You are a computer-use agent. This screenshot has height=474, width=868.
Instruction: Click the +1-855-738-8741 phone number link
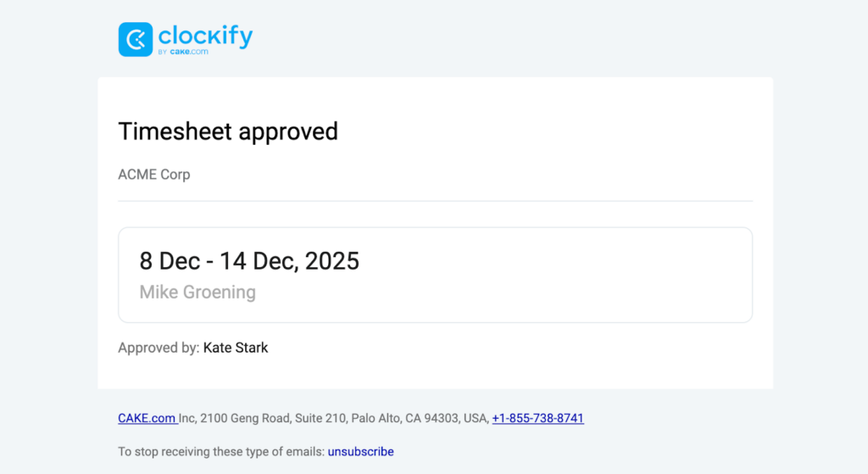click(x=537, y=418)
